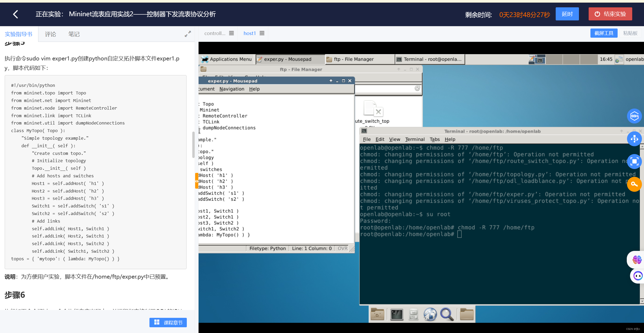Image resolution: width=644 pixels, height=333 pixels.
Task: Open Tabs menu in Terminal
Action: coord(434,139)
